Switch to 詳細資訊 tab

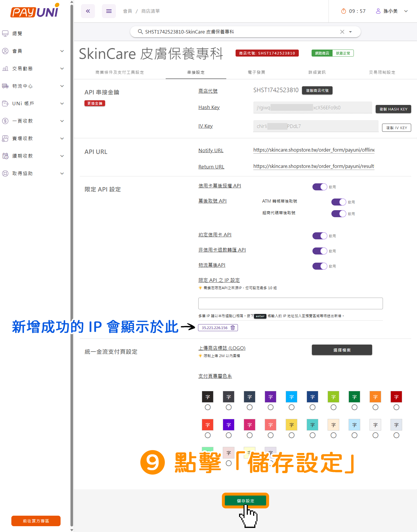[x=317, y=72]
